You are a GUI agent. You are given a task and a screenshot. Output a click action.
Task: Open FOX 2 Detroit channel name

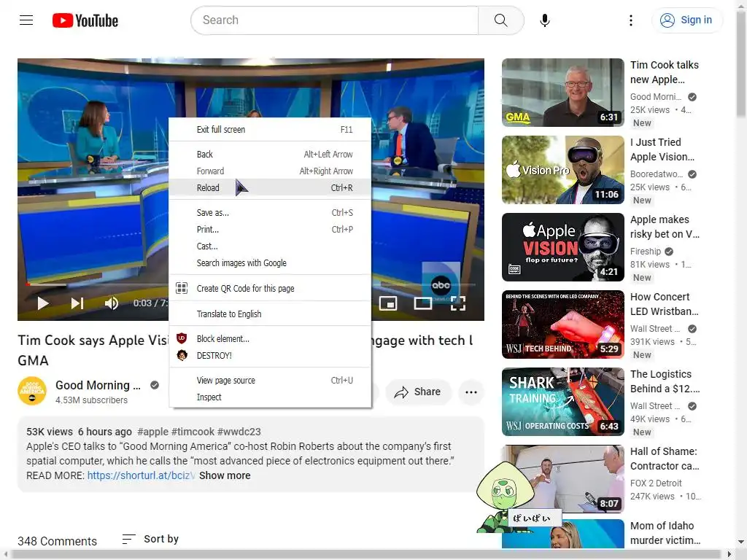[656, 483]
